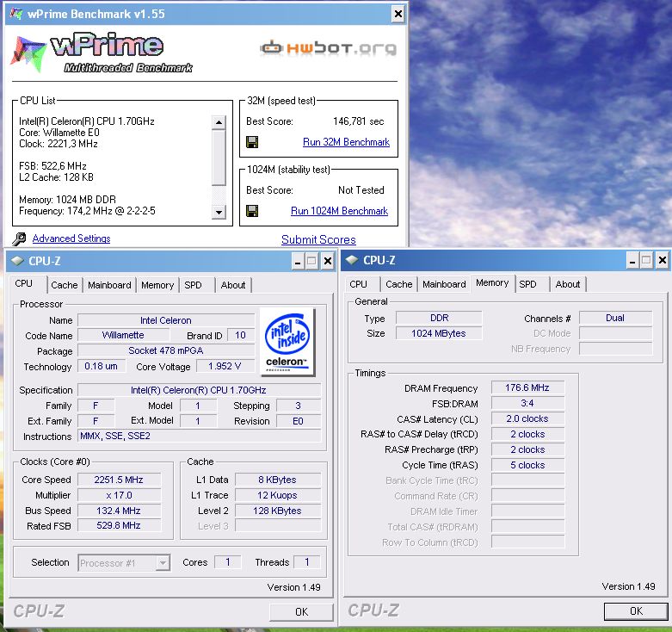Click the L1 Trace value '12 Kuops'
The height and width of the screenshot is (632, 672).
point(278,495)
